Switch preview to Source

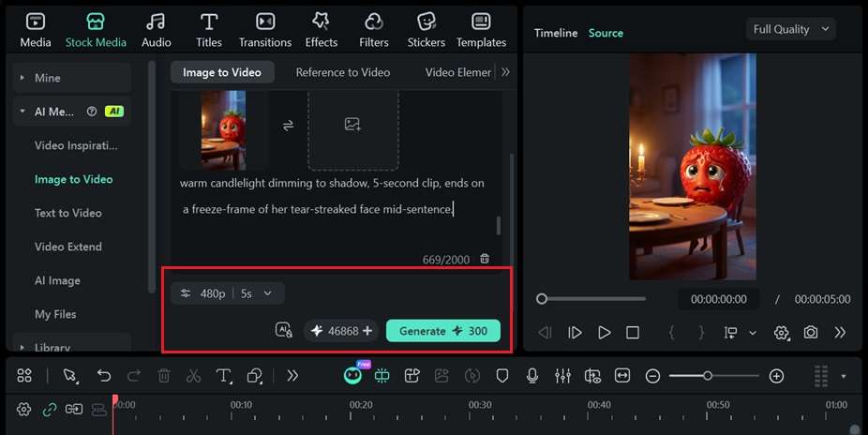click(606, 33)
